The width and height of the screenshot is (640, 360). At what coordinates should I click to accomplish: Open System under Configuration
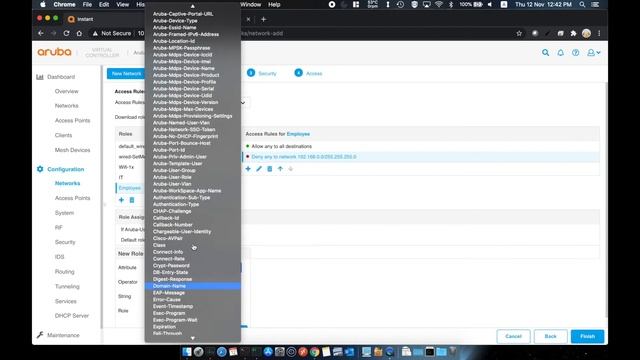(64, 213)
